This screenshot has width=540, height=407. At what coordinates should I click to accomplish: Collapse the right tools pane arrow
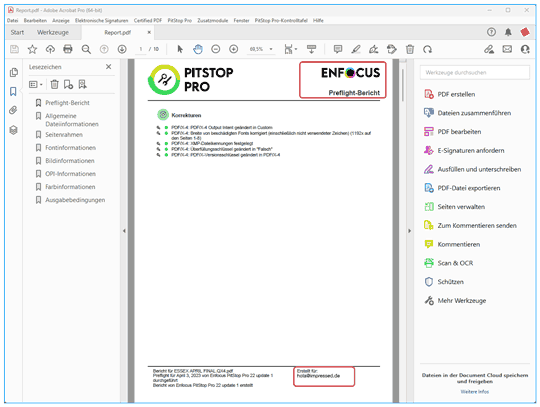click(x=409, y=231)
